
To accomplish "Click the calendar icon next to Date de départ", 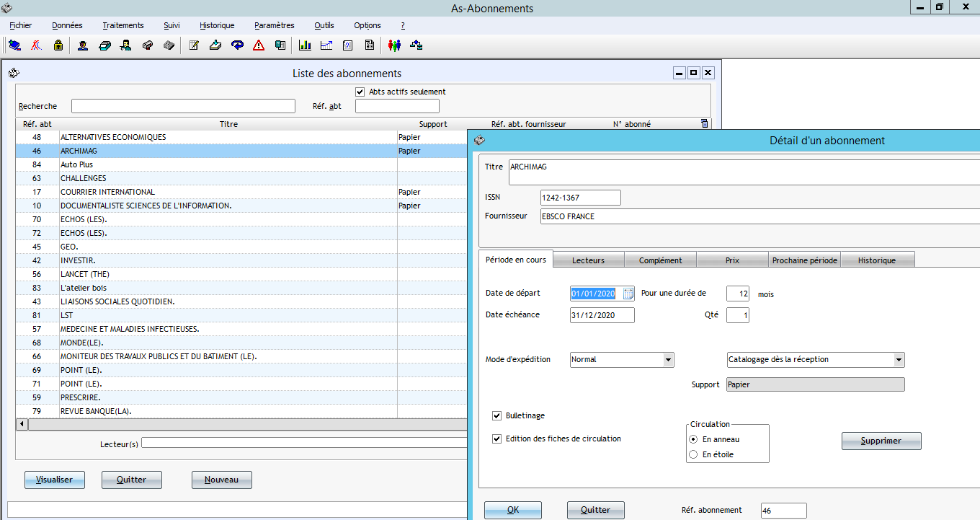I will tap(628, 294).
